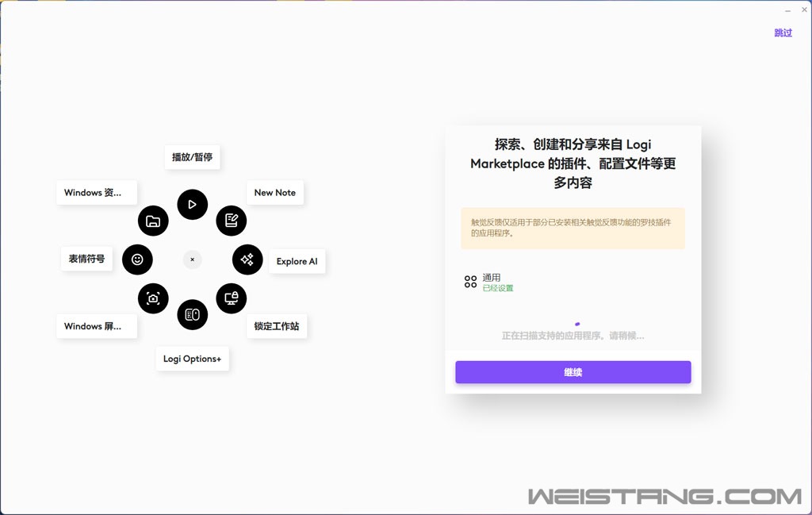Open the Logi Options+ mouse icon
The height and width of the screenshot is (515, 812).
(192, 314)
